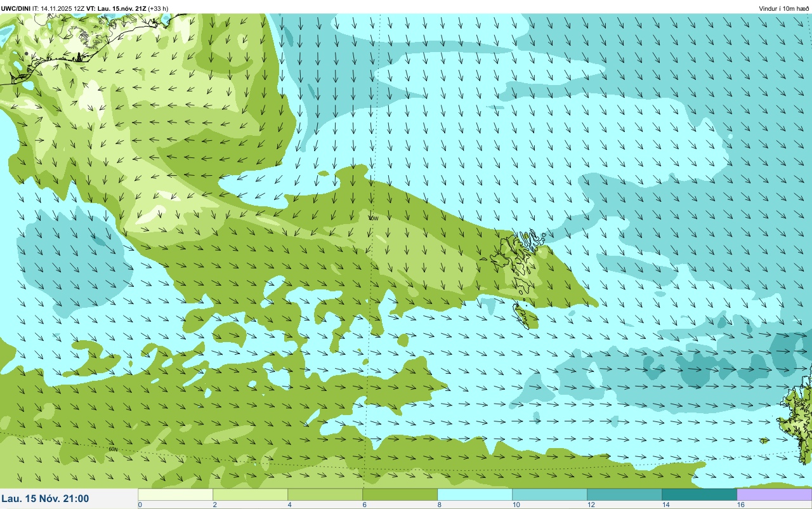Click the 2–4 light green legend swatch
812x509 pixels.
[251, 494]
